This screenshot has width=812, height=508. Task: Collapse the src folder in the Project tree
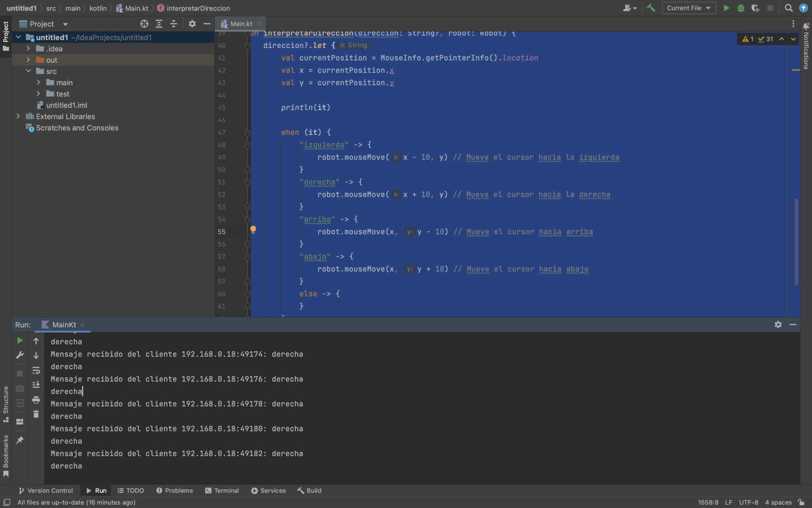(x=28, y=71)
